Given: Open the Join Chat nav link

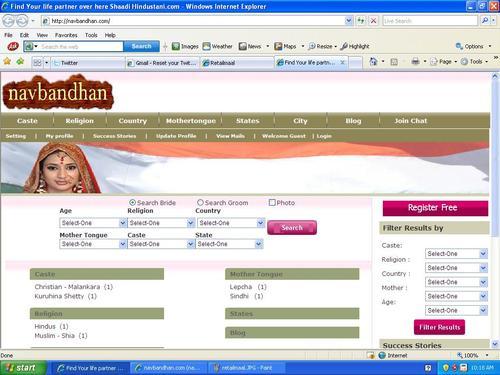Looking at the screenshot, I should pos(411,121).
